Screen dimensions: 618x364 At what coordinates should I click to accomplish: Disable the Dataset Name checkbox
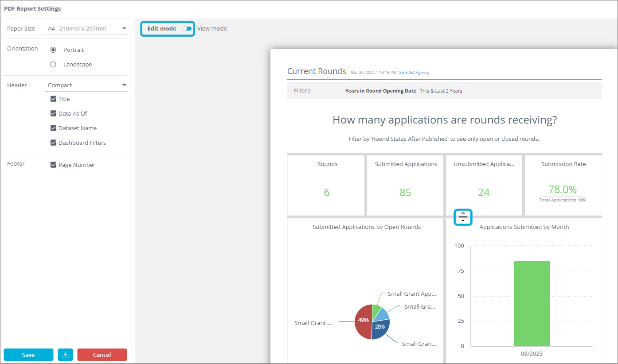pos(54,128)
